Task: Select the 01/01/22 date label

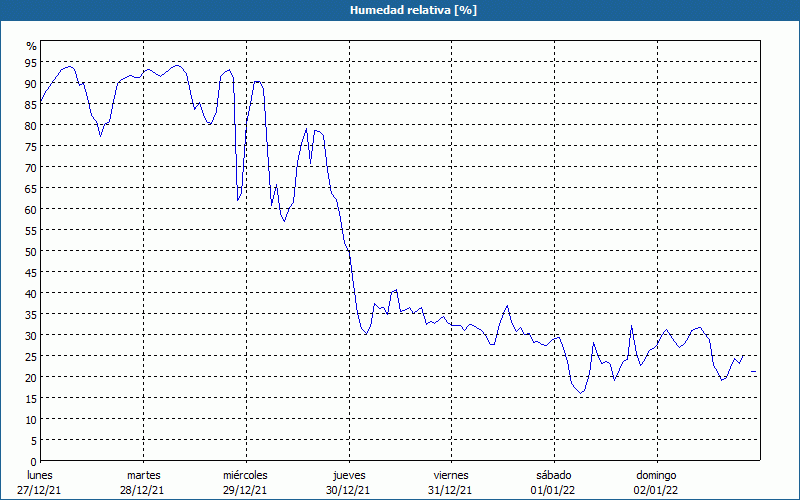Action: (x=553, y=490)
